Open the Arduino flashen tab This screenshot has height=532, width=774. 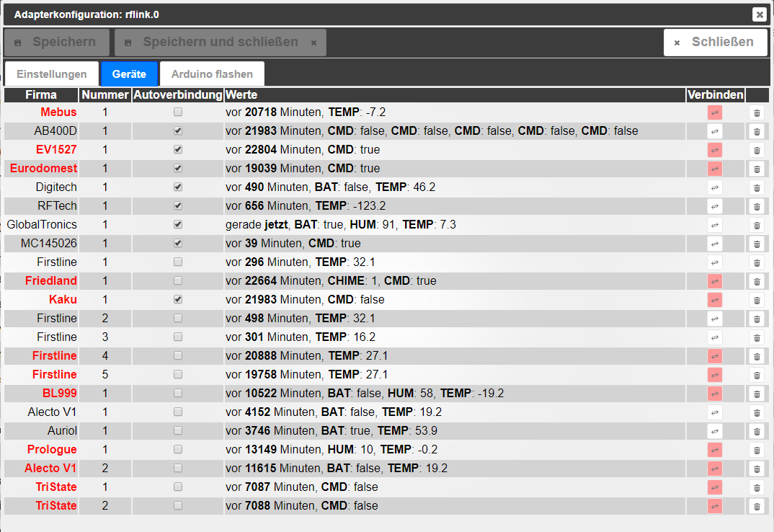tap(213, 74)
